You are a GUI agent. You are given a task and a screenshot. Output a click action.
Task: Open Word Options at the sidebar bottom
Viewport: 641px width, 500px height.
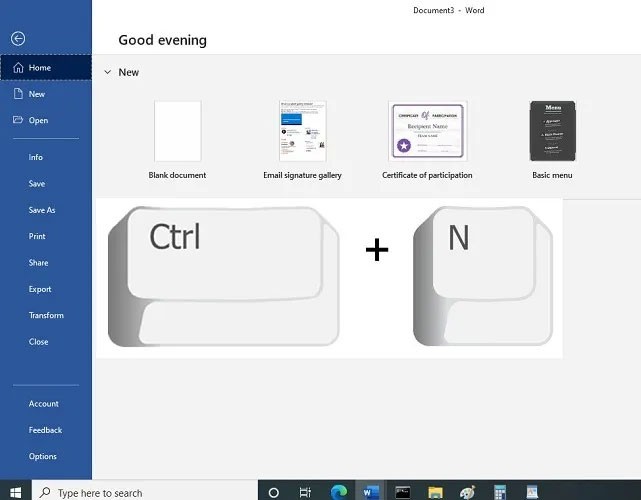[43, 456]
